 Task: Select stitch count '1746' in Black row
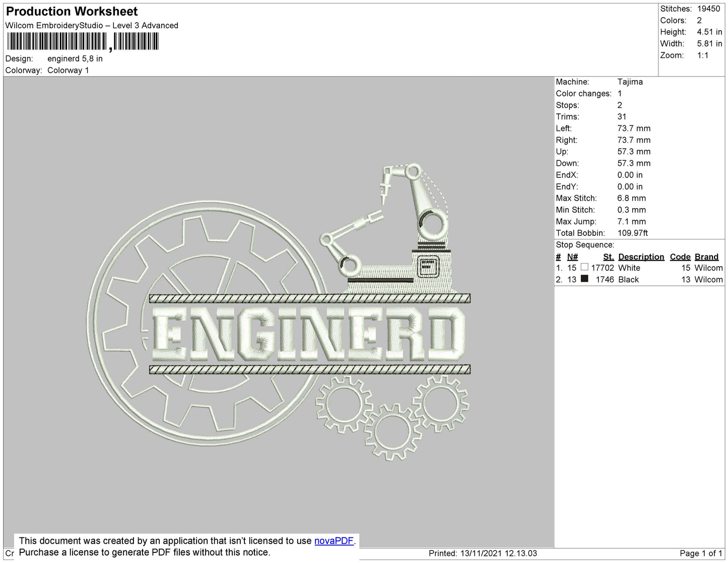605,279
